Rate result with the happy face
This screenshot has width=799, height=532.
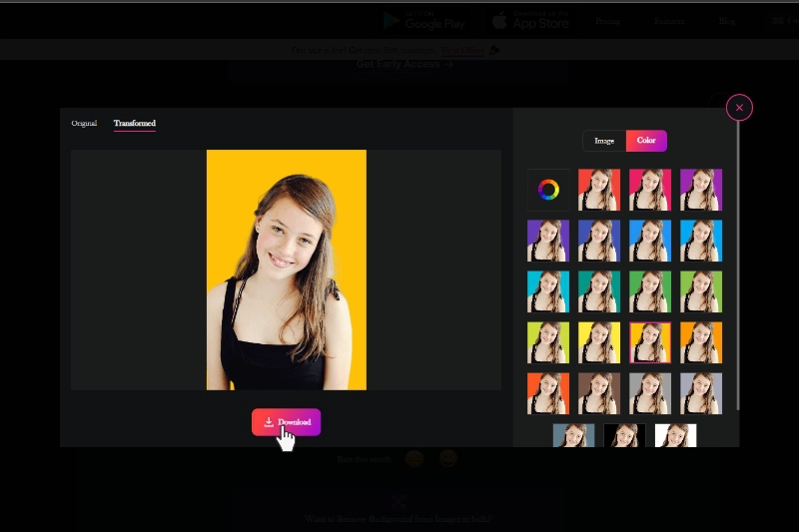pyautogui.click(x=447, y=459)
